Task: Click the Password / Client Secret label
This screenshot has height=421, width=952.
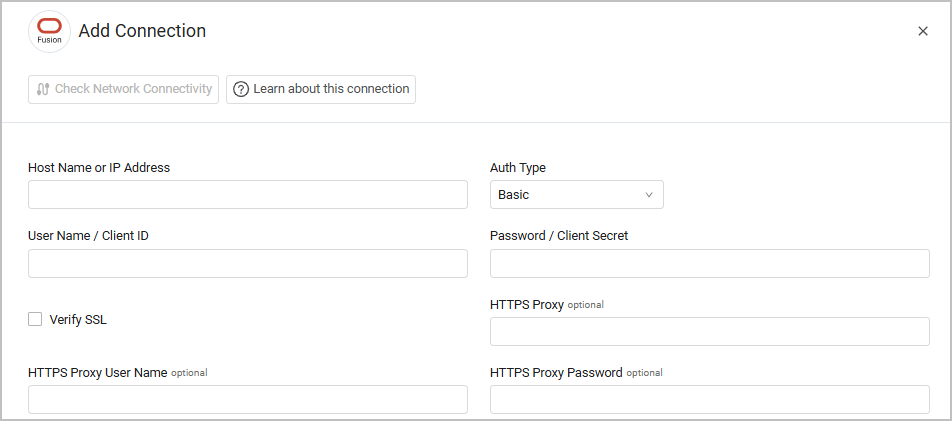Action: pyautogui.click(x=558, y=236)
